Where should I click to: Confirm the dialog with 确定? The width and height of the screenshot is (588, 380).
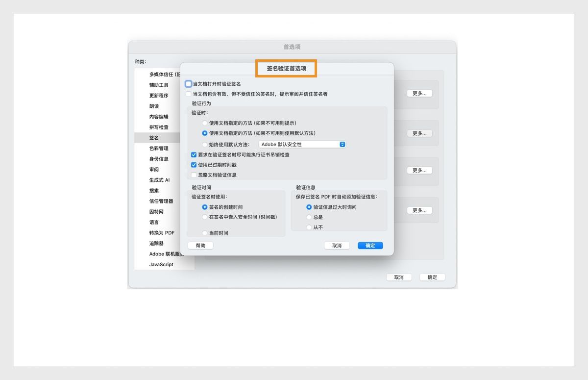click(x=370, y=245)
